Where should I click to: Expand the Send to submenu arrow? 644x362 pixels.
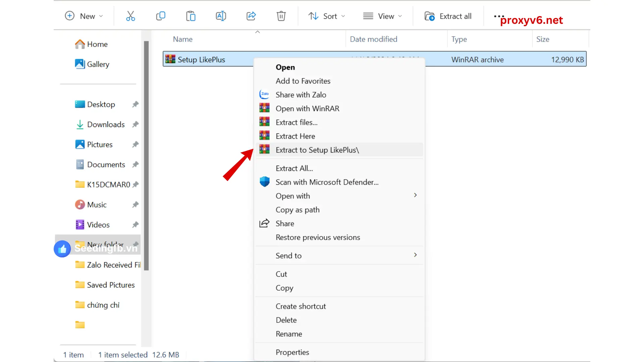click(x=415, y=255)
